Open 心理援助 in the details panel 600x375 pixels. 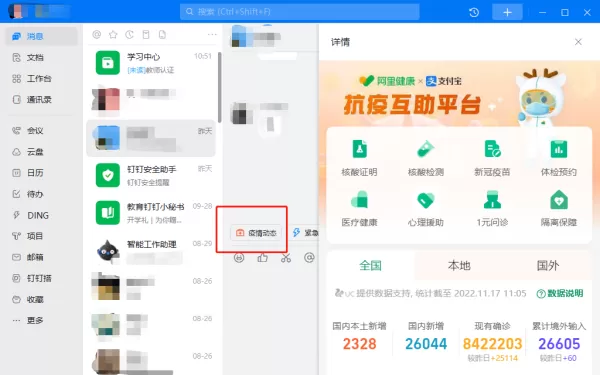[426, 209]
